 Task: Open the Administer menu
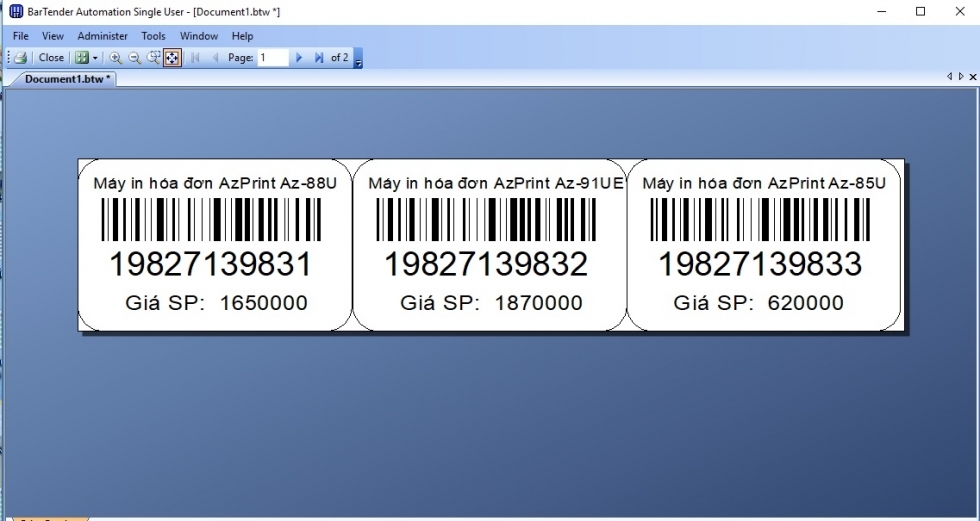click(x=102, y=36)
